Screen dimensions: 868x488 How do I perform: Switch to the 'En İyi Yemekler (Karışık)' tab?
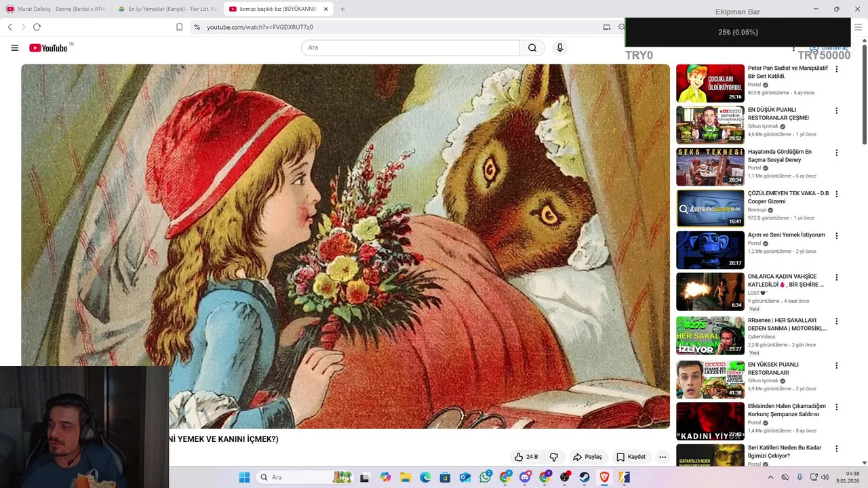click(167, 9)
